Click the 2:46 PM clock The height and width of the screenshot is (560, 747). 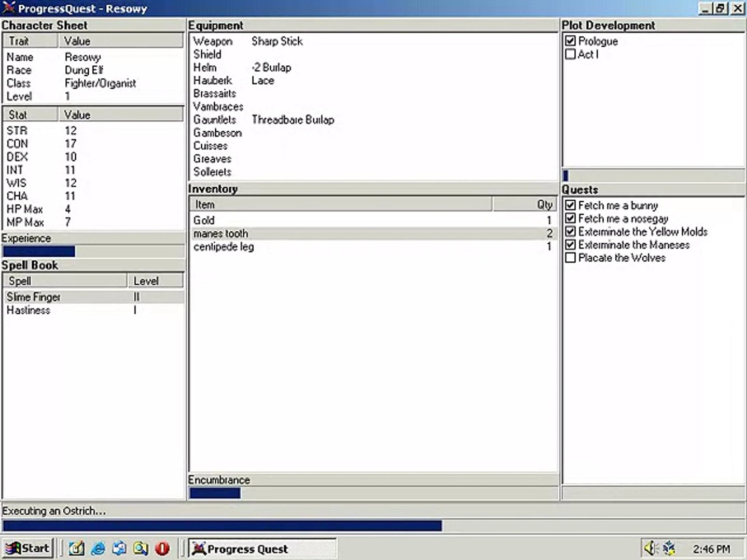click(x=711, y=549)
